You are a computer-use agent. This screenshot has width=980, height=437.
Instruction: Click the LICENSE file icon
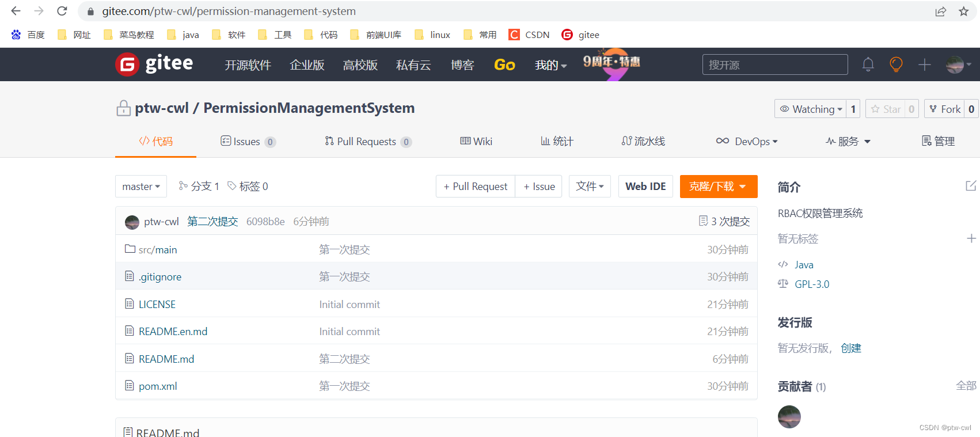click(130, 303)
